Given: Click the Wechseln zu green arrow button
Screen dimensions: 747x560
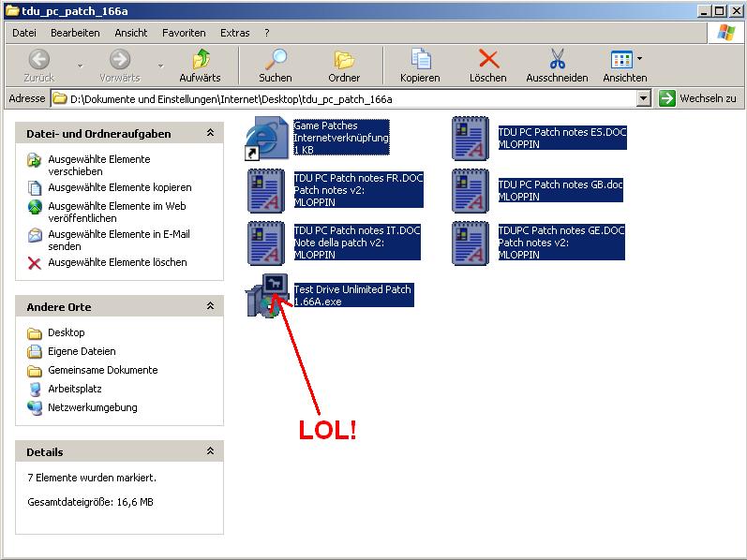Looking at the screenshot, I should click(x=667, y=98).
